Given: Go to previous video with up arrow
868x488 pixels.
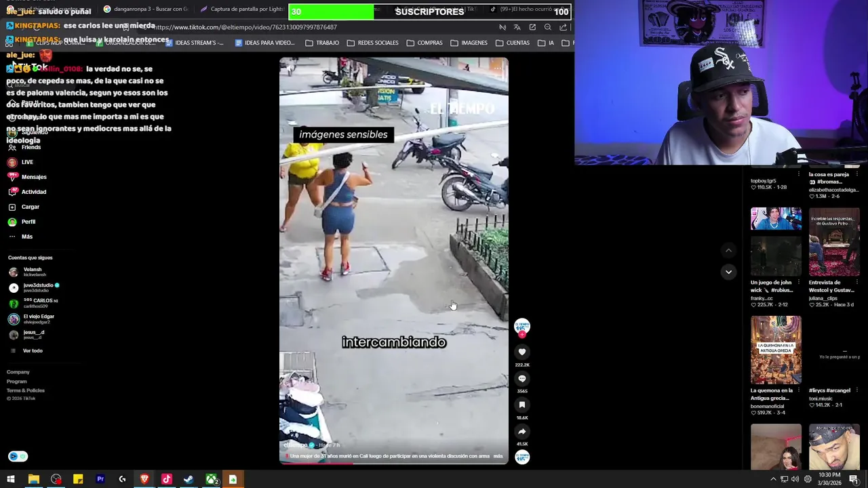Looking at the screenshot, I should [728, 250].
